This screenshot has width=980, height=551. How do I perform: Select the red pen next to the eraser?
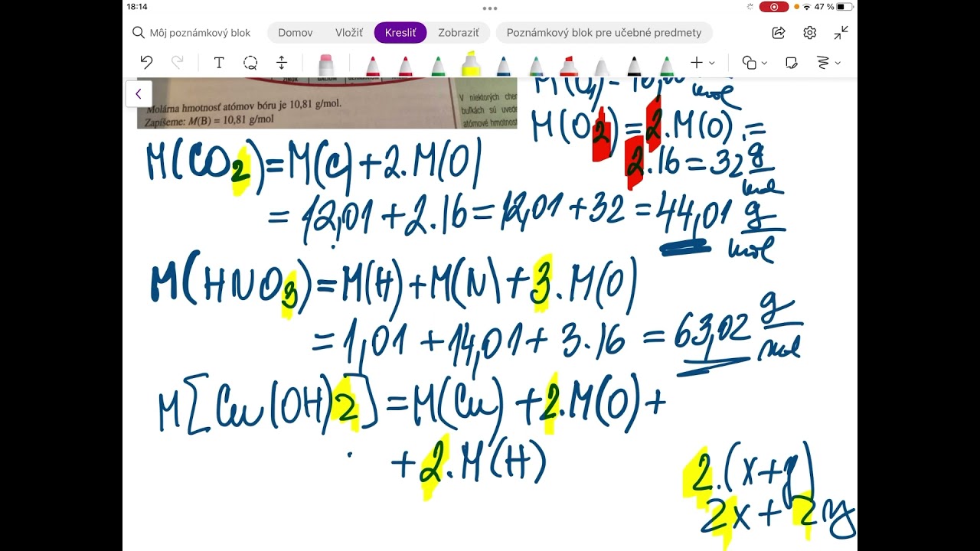coord(373,66)
